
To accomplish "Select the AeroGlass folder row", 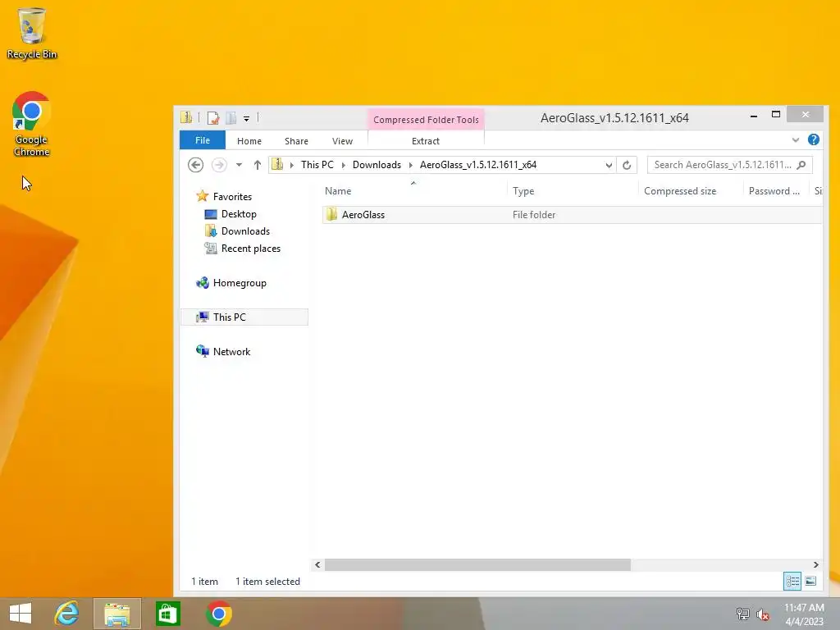I will (572, 215).
